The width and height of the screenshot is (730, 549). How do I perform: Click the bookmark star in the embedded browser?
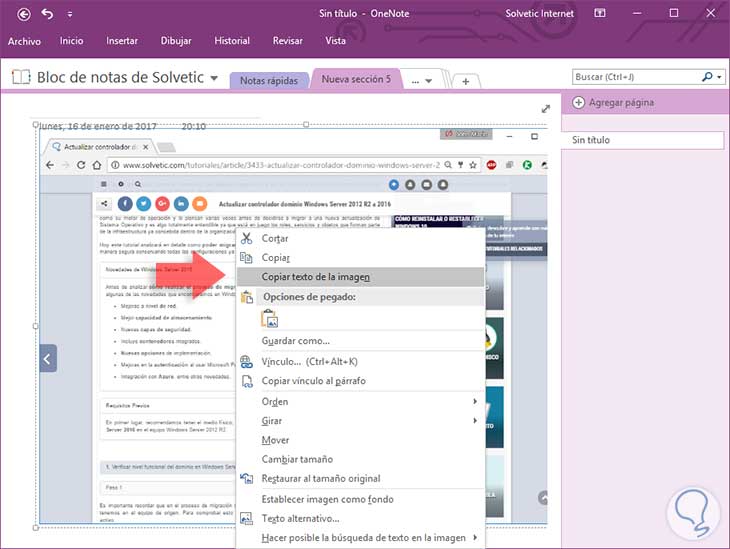tap(473, 165)
